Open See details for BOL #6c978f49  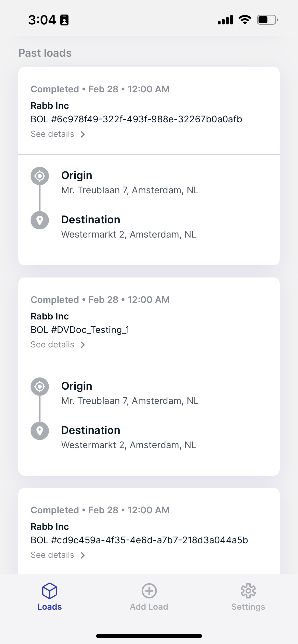coord(52,134)
